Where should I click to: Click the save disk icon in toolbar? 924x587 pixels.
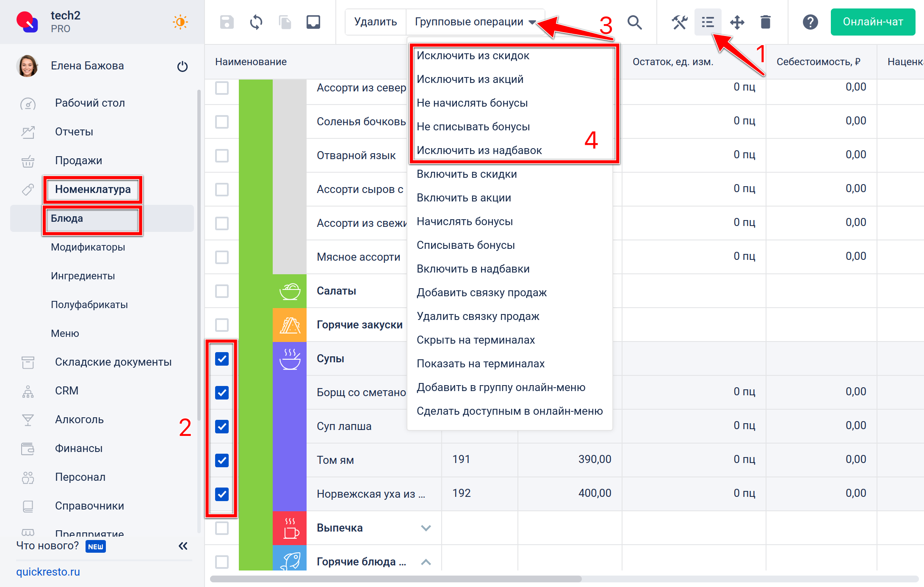pos(227,22)
